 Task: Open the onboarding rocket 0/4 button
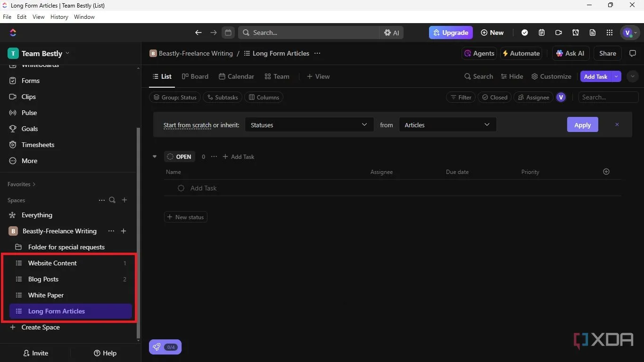tap(165, 347)
